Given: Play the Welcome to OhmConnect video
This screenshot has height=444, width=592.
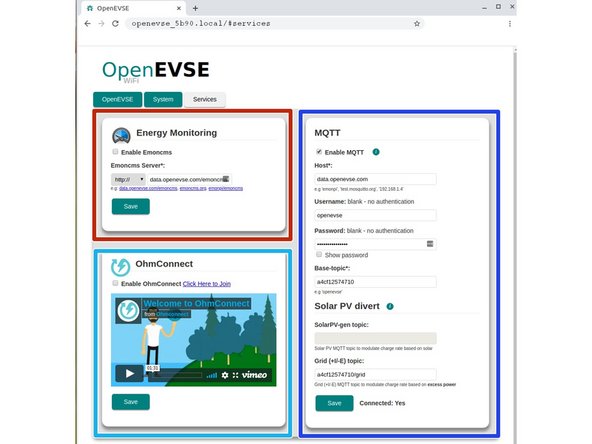Looking at the screenshot, I should click(130, 374).
